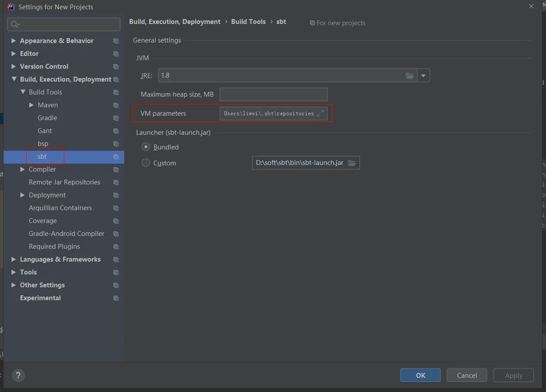
Task: Click the search magnifier icon in settings
Action: click(15, 24)
